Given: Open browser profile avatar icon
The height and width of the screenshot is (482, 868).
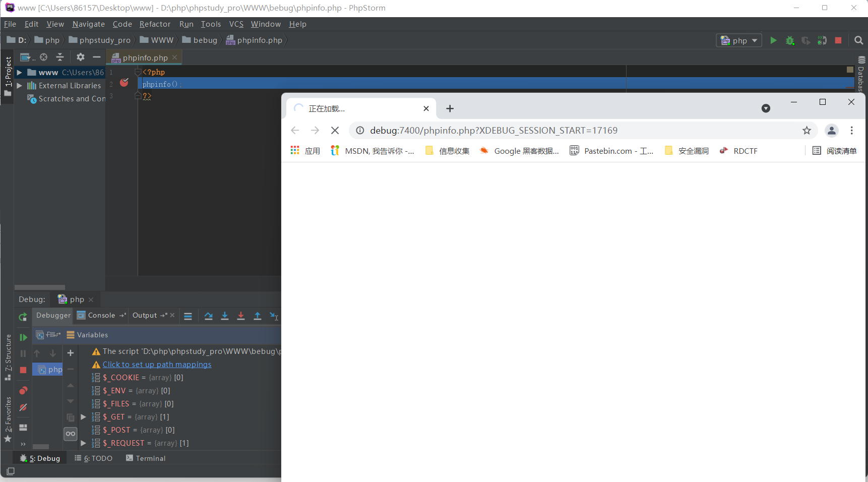Looking at the screenshot, I should click(x=832, y=131).
